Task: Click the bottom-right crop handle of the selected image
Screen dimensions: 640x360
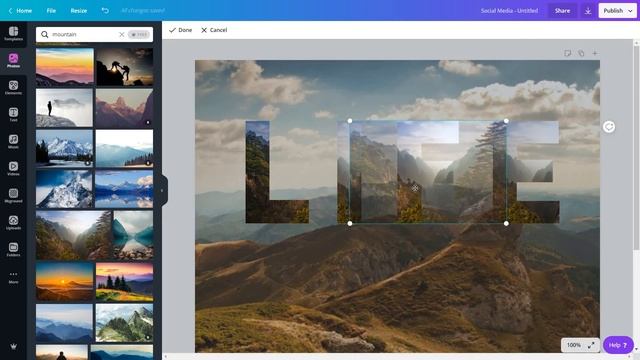Action: pyautogui.click(x=506, y=224)
